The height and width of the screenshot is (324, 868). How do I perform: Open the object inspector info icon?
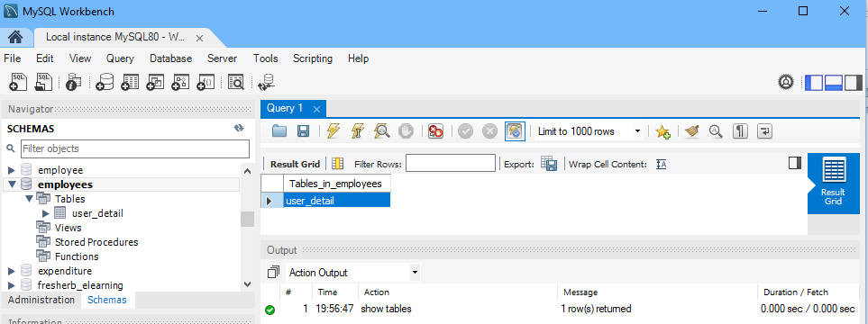[x=73, y=82]
